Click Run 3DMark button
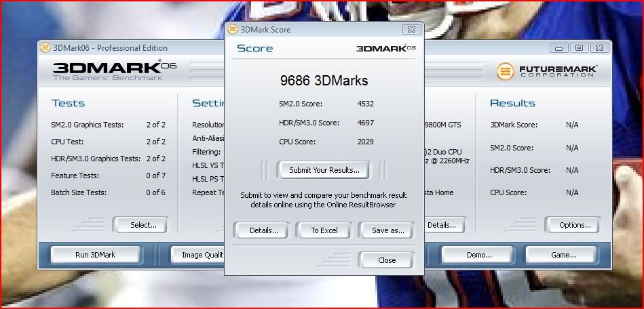This screenshot has height=309, width=644. click(95, 255)
